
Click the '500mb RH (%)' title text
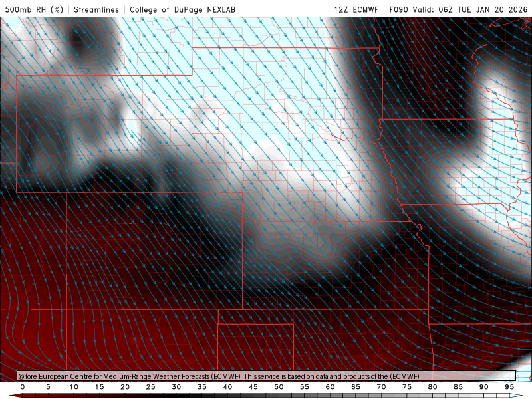34,9
